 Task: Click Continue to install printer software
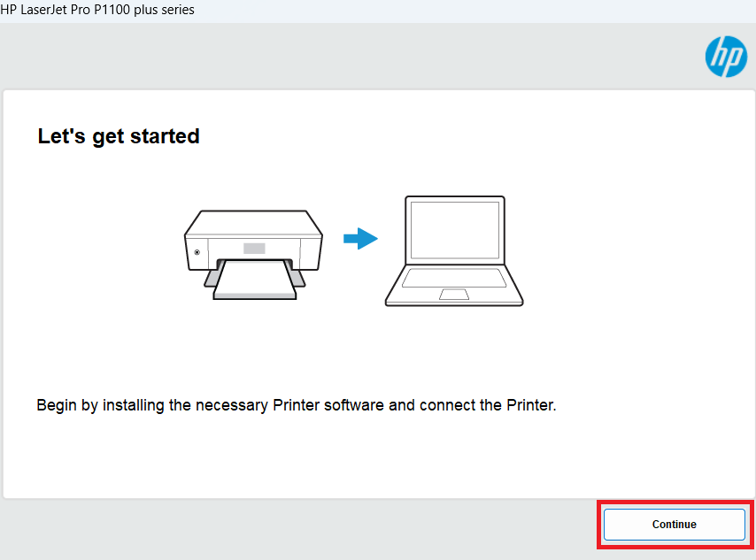pyautogui.click(x=674, y=524)
